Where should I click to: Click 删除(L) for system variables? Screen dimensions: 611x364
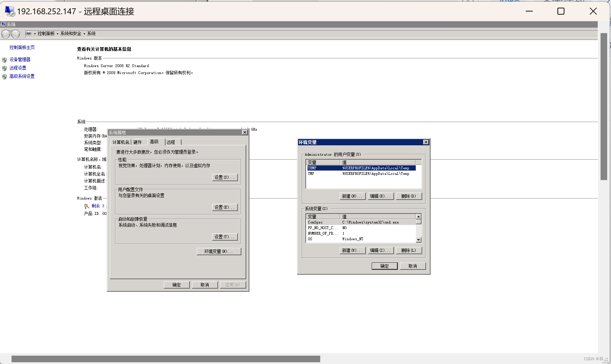[x=409, y=250]
